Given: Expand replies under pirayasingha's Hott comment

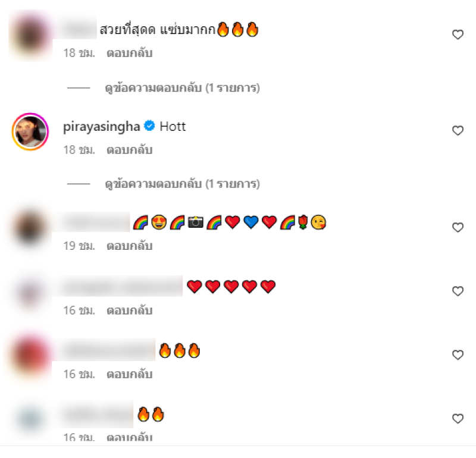Looking at the screenshot, I should pyautogui.click(x=182, y=184).
